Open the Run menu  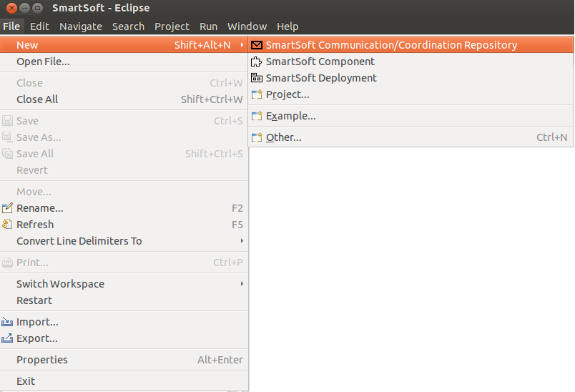208,26
